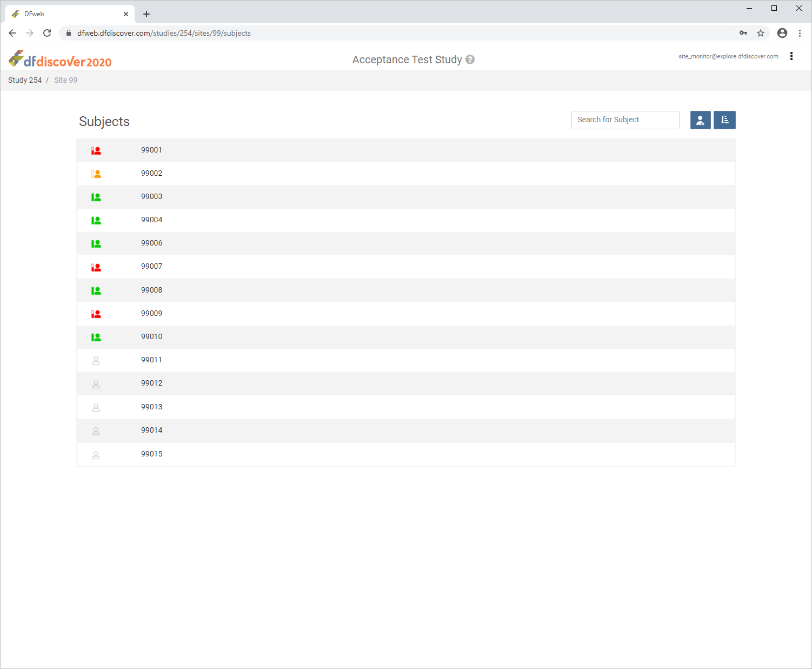Bookmark this page with the star icon

pos(761,33)
